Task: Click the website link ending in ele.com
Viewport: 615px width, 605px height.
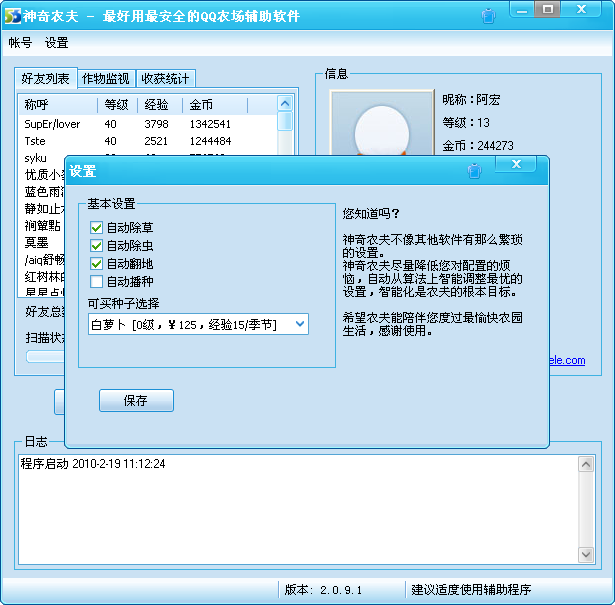Action: [x=567, y=360]
